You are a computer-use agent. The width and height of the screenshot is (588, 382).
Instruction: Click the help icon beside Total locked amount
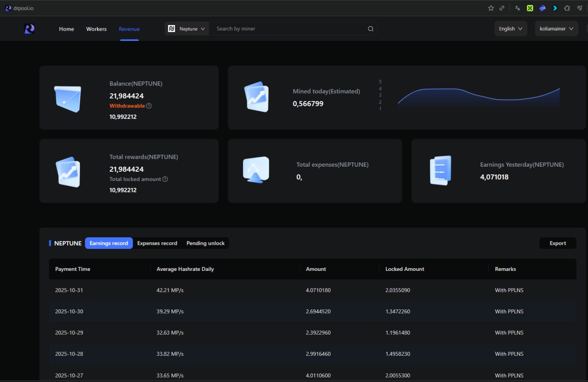click(x=165, y=179)
